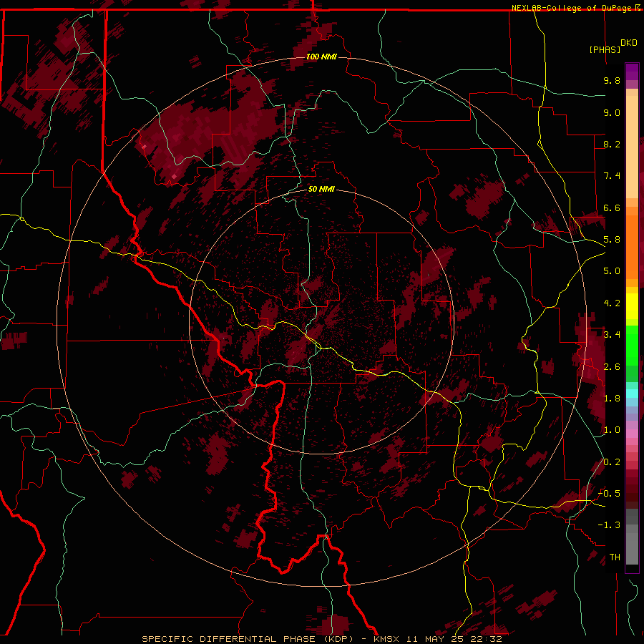Select the 7.4 scale value

[x=612, y=176]
